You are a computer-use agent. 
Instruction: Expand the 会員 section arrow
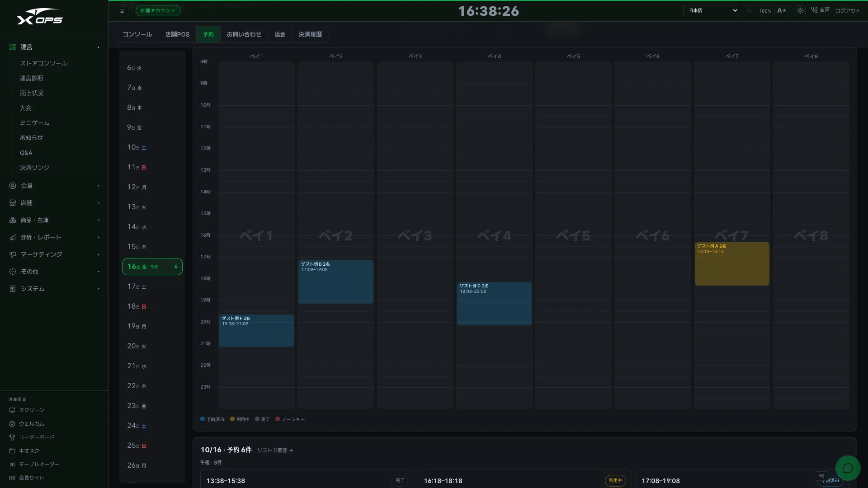pyautogui.click(x=98, y=186)
